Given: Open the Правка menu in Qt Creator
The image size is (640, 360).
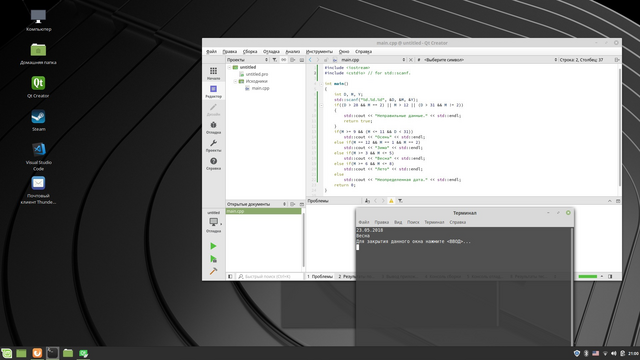Looking at the screenshot, I should [x=229, y=51].
